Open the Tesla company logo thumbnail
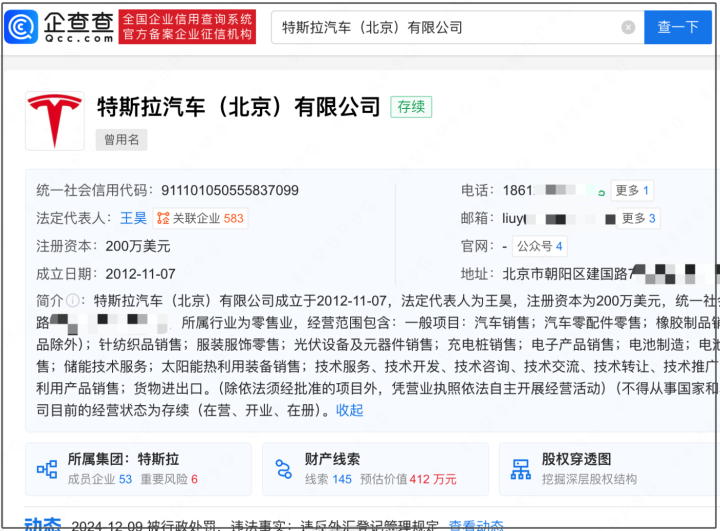Image resolution: width=720 pixels, height=531 pixels. tap(55, 121)
